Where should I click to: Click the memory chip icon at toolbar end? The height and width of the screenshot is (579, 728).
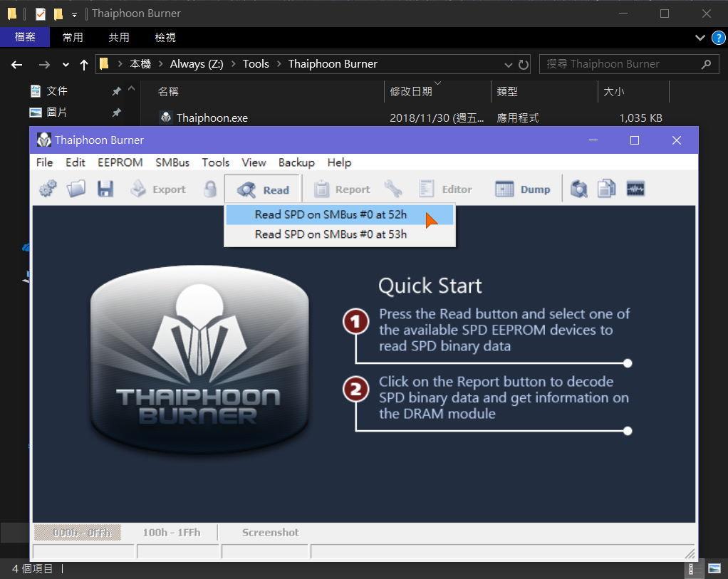pos(635,189)
